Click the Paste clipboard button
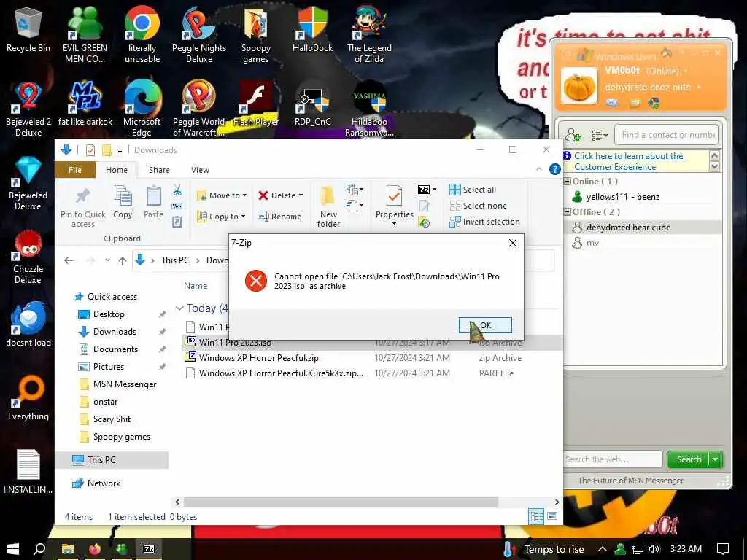This screenshot has height=560, width=747. tap(153, 202)
